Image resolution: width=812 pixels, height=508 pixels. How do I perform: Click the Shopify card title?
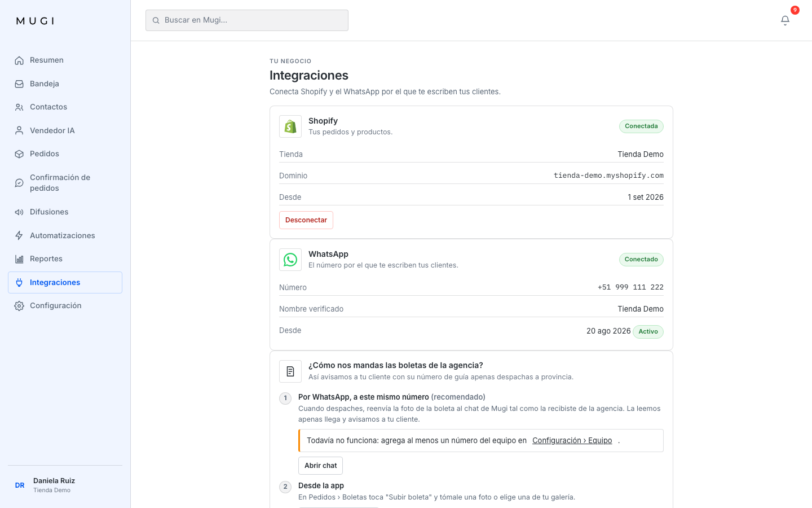(x=323, y=121)
